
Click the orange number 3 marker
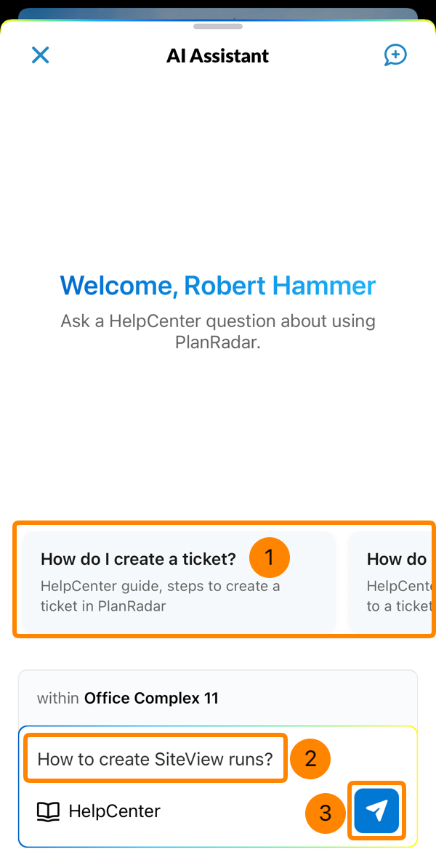[x=325, y=813]
